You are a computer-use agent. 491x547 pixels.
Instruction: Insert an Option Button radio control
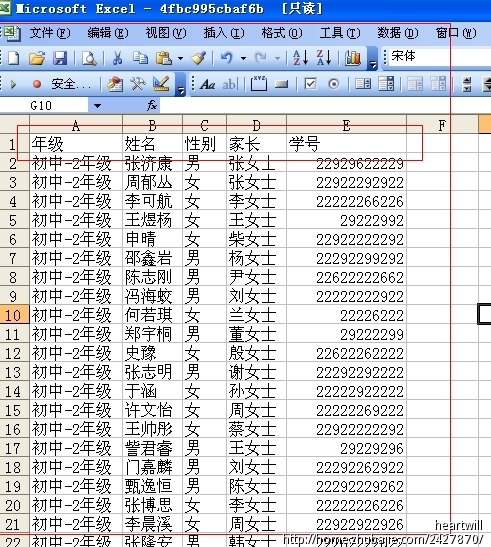[x=334, y=84]
